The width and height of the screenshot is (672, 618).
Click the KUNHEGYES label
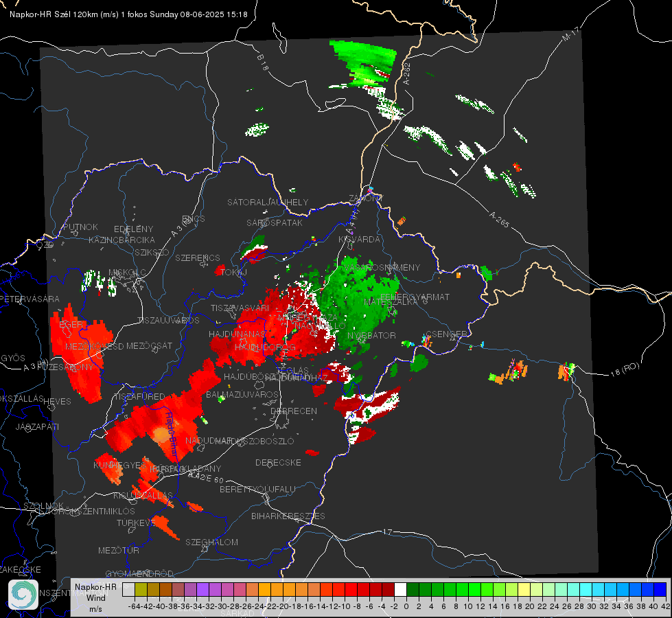(120, 465)
